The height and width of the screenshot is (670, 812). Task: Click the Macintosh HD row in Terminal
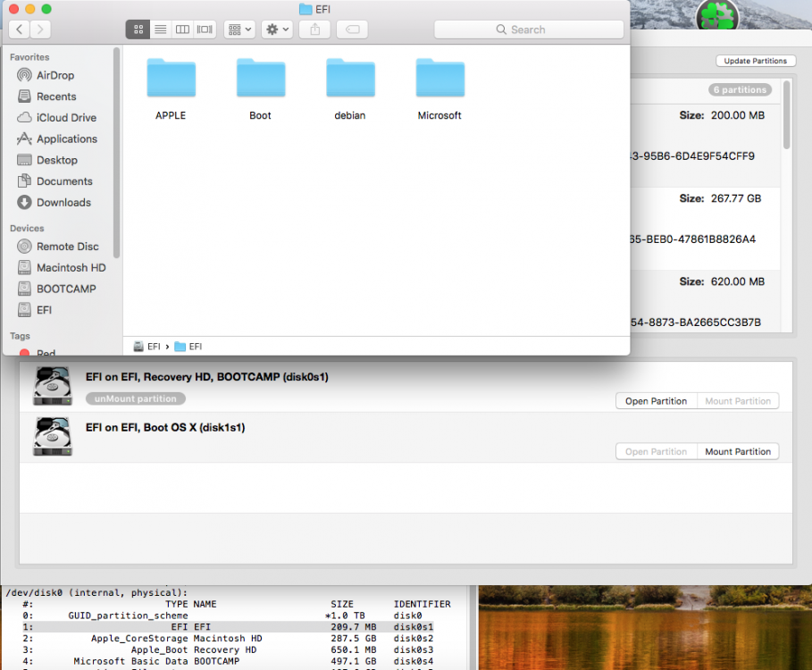(228, 639)
